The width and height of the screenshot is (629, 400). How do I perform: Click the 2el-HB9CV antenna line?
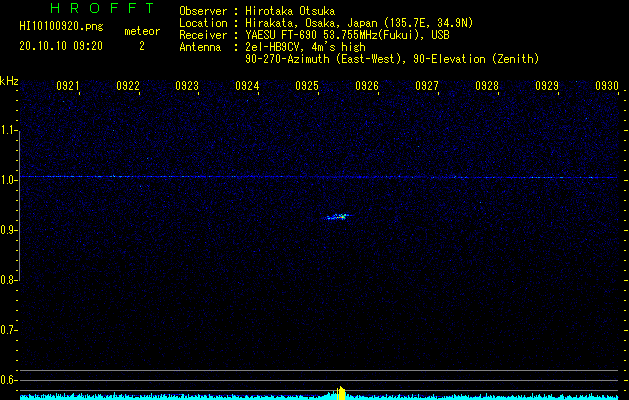pyautogui.click(x=305, y=47)
